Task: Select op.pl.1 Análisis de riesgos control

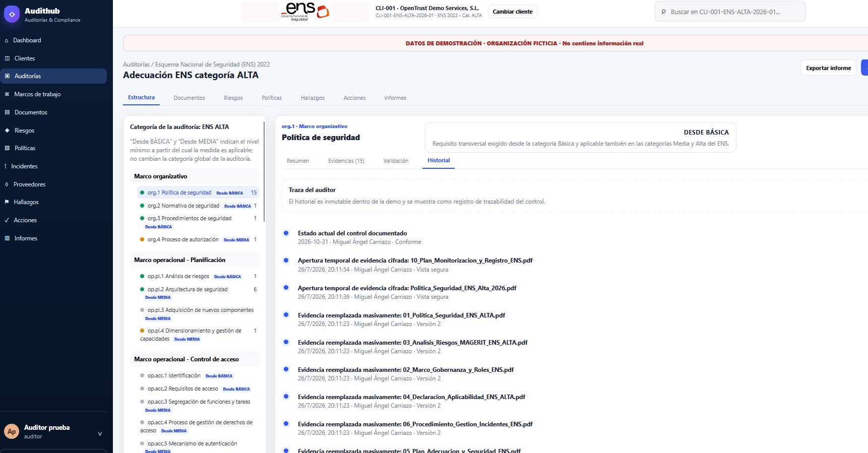Action: pyautogui.click(x=198, y=276)
